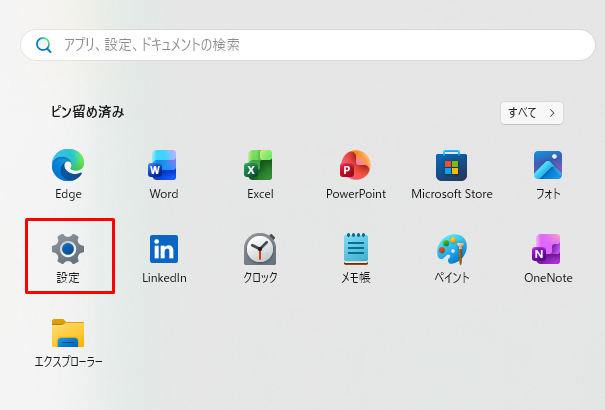Viewport: 605px width, 410px height.
Task: Open the Excel app icon
Action: click(x=260, y=165)
